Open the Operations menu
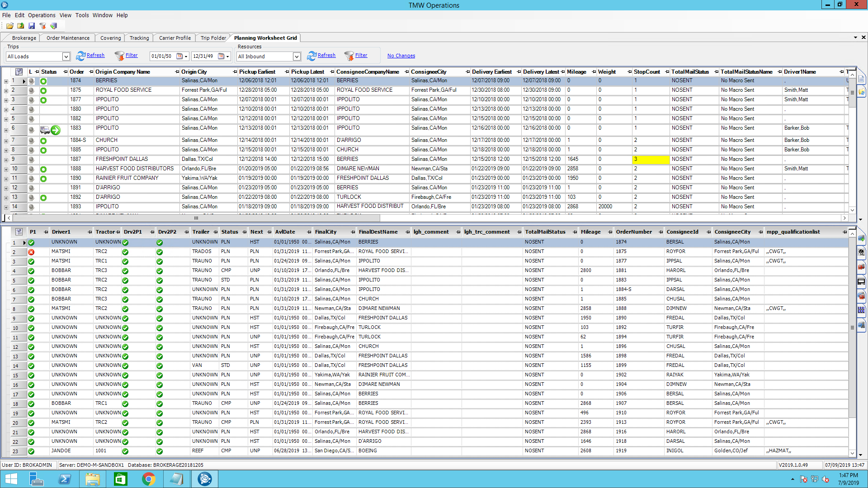 tap(42, 15)
